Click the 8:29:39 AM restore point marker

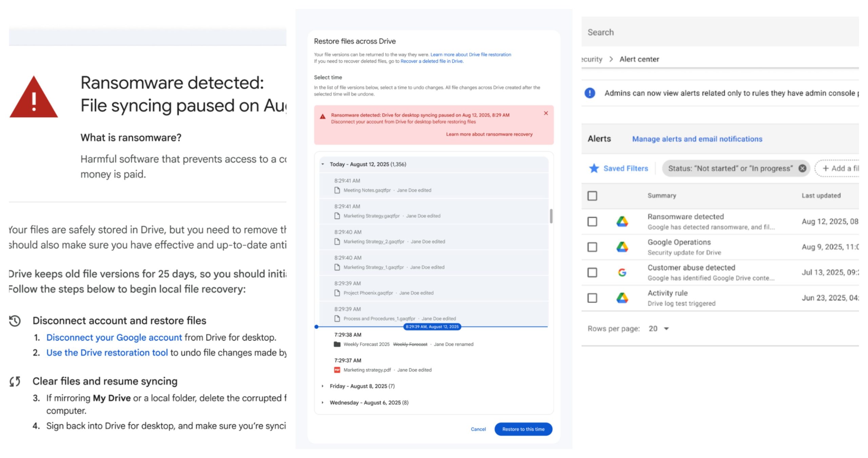432,327
